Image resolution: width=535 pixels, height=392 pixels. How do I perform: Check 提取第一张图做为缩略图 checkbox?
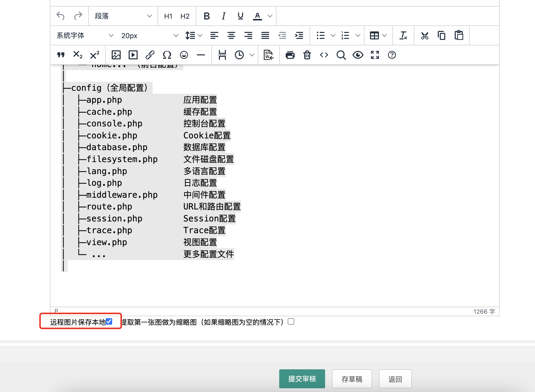point(291,321)
